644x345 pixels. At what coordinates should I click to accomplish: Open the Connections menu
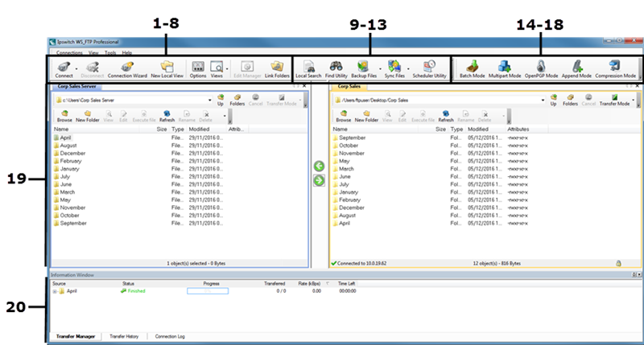point(69,53)
